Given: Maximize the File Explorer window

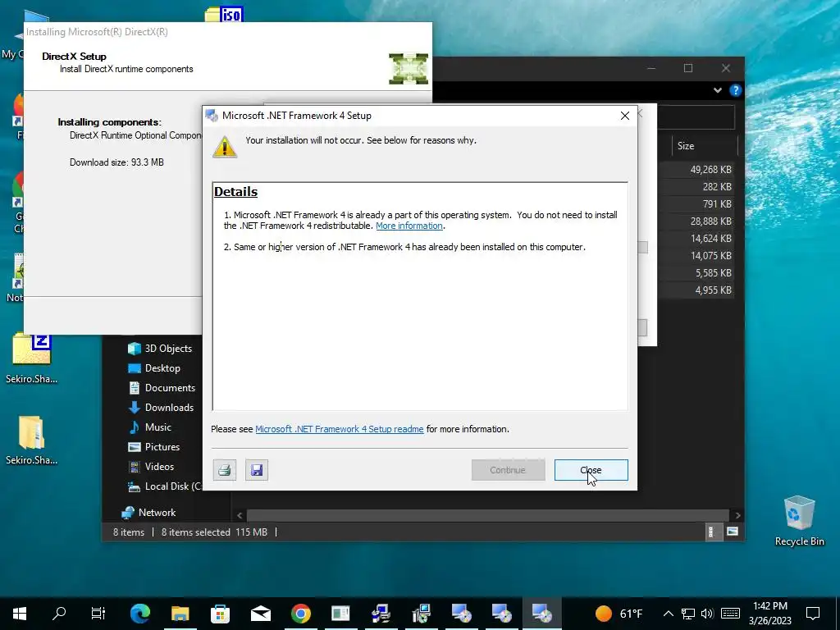Looking at the screenshot, I should coord(688,68).
